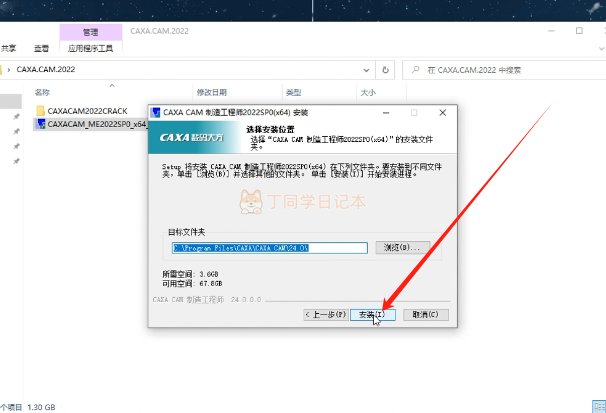Maximize the Explorer window
Screen dimensions: 606x413
pos(579,31)
